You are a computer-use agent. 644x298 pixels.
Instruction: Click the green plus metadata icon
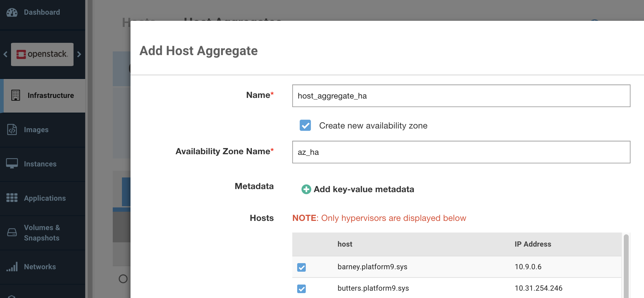[306, 189]
